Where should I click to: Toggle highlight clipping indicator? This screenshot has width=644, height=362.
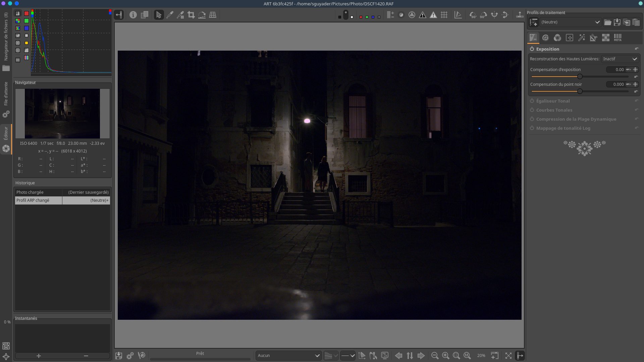[x=433, y=15]
